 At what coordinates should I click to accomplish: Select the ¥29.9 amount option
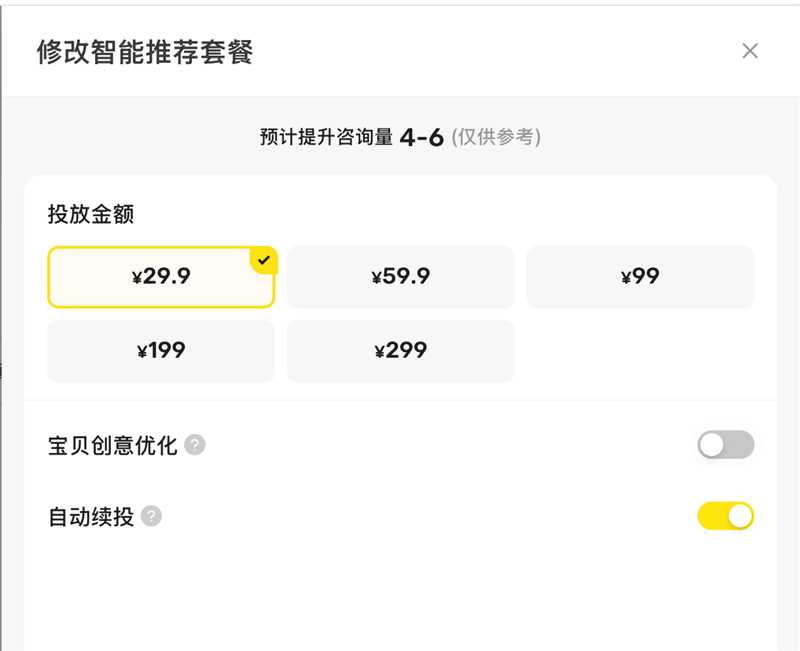tap(161, 277)
